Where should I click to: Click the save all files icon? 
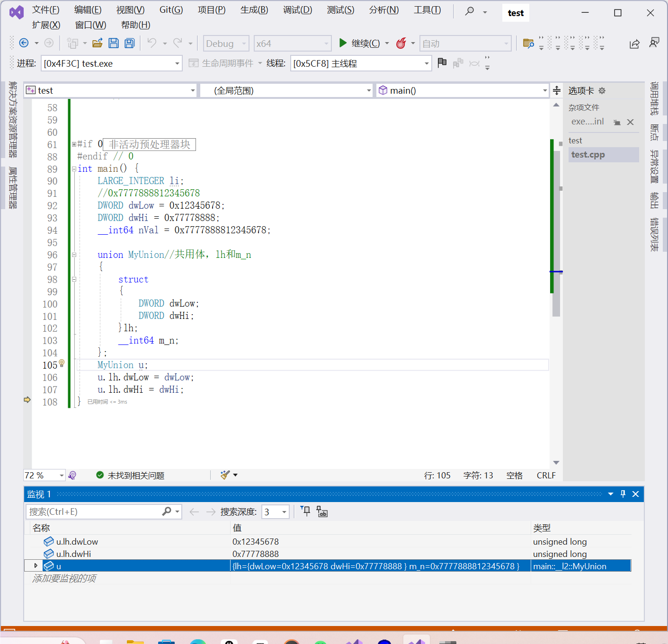(129, 43)
